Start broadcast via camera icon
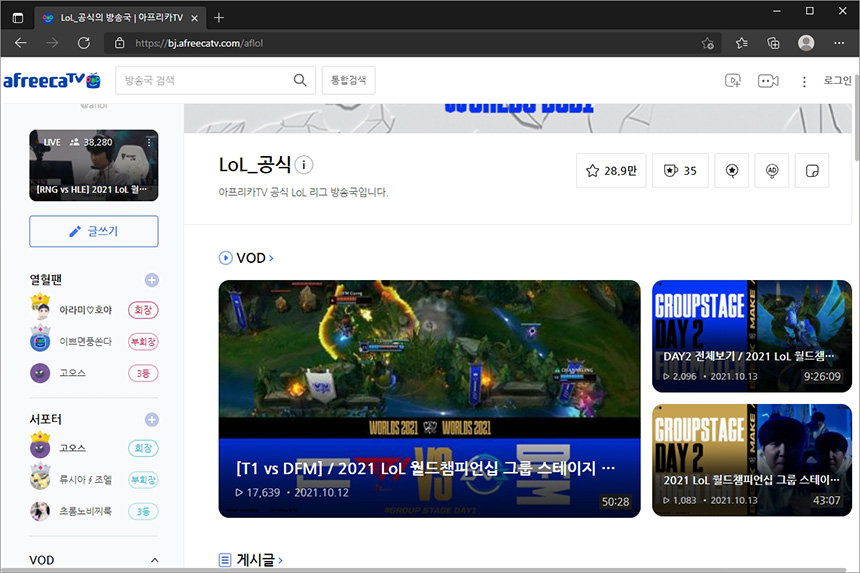This screenshot has width=860, height=573. click(768, 81)
